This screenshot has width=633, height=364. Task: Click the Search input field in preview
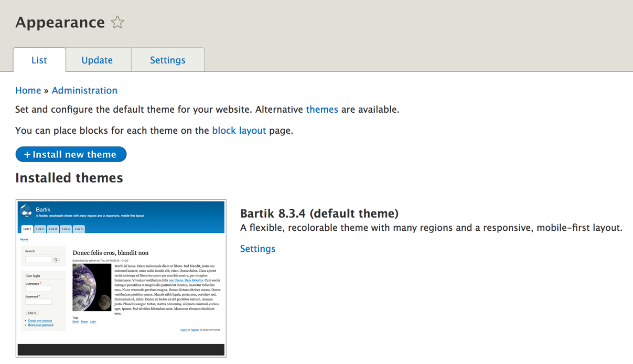click(x=39, y=260)
